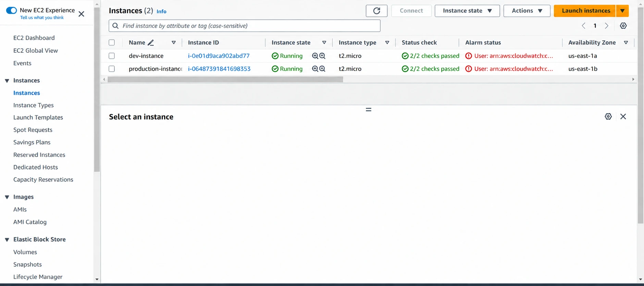The width and height of the screenshot is (644, 286).
Task: Collapse the Instances sidebar section
Action: [x=7, y=81]
